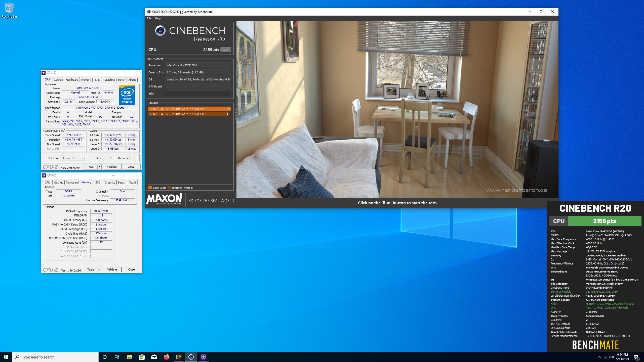Click the lower CPU-Z window title icon

click(x=44, y=175)
